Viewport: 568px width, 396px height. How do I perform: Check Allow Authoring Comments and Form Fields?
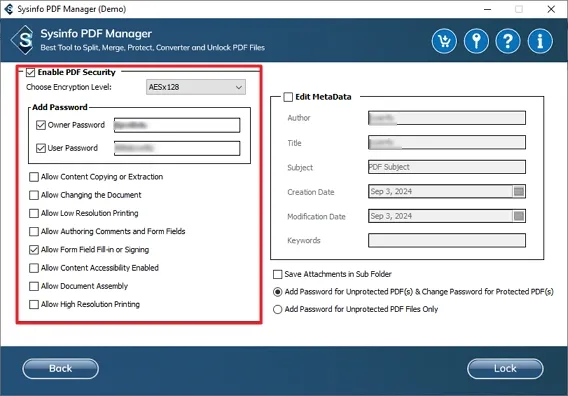pos(34,231)
